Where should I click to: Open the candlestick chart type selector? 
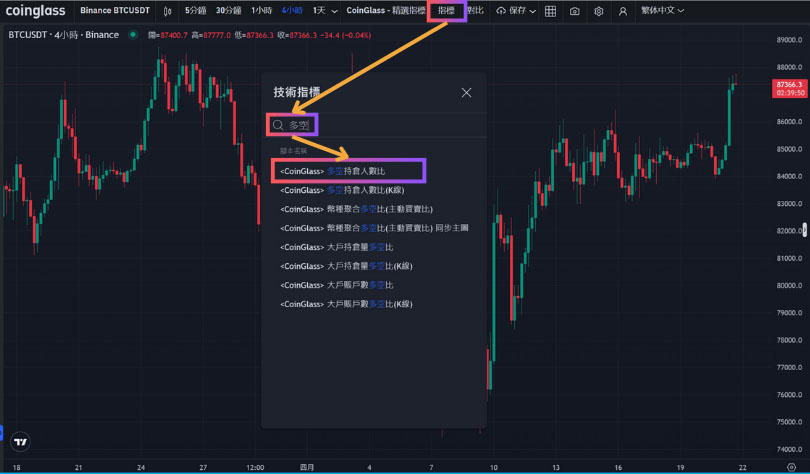[167, 11]
